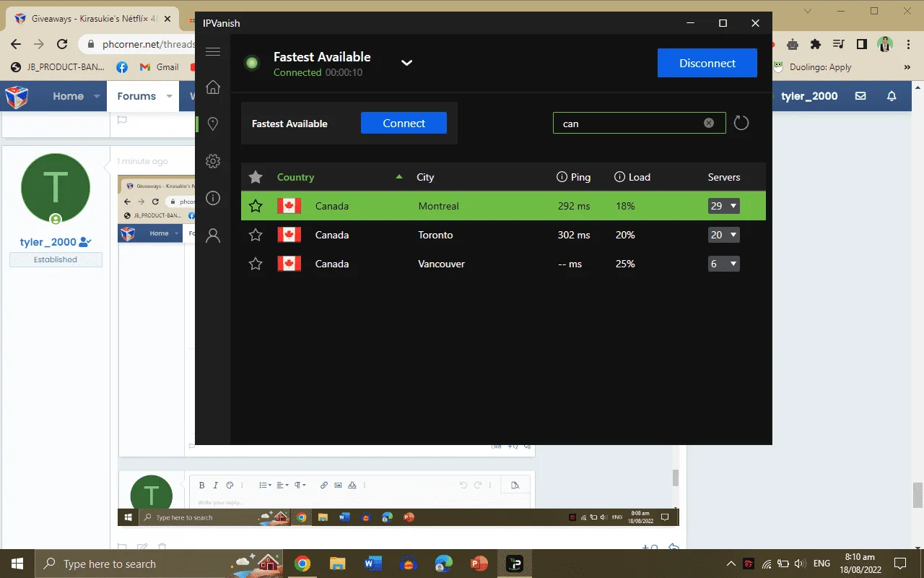Viewport: 924px width, 578px height.
Task: Open IPVanish settings gear icon
Action: click(x=212, y=161)
